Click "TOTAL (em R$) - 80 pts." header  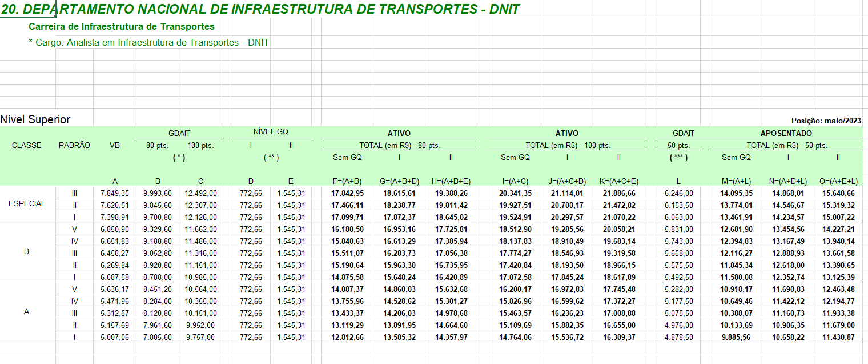pyautogui.click(x=399, y=146)
